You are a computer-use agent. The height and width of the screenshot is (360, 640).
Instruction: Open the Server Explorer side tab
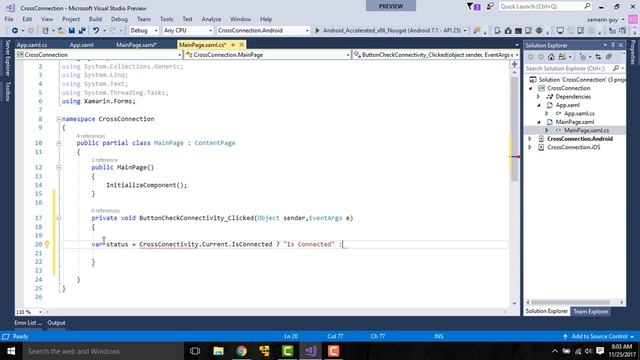pyautogui.click(x=7, y=58)
